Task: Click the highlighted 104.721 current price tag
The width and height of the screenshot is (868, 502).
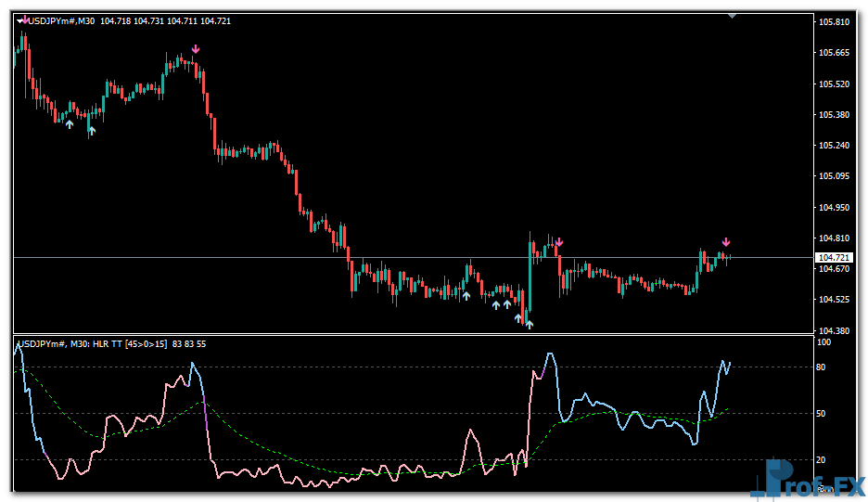Action: click(834, 257)
